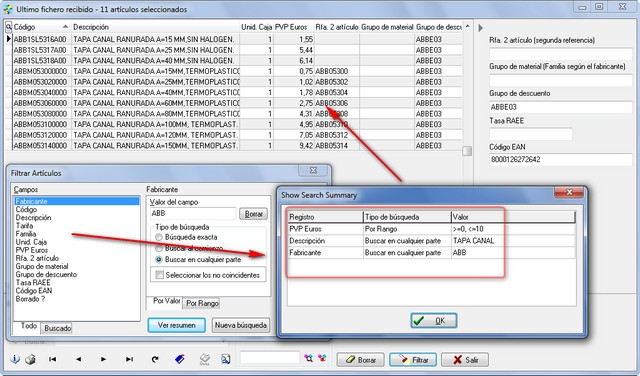The image size is (640, 376).
Task: Go to next record arrow
Action: [x=103, y=359]
